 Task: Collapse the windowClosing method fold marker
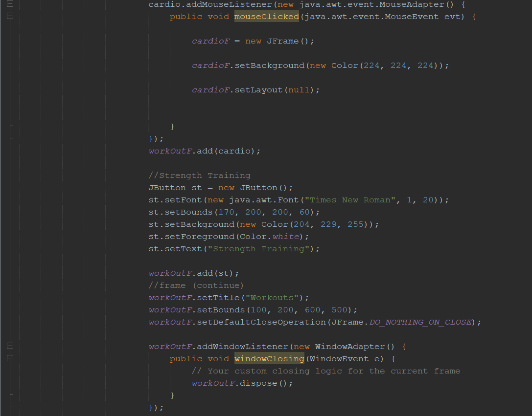(10, 358)
